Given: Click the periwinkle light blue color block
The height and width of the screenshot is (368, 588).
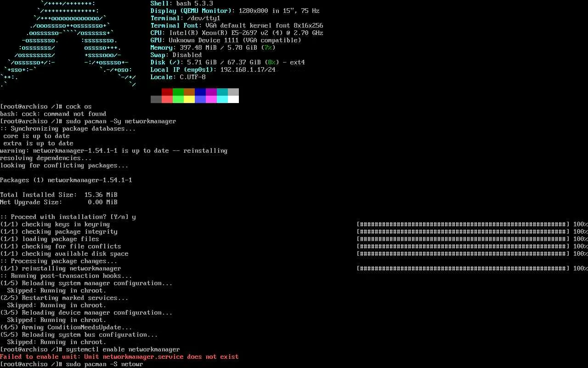Looking at the screenshot, I should [x=200, y=99].
